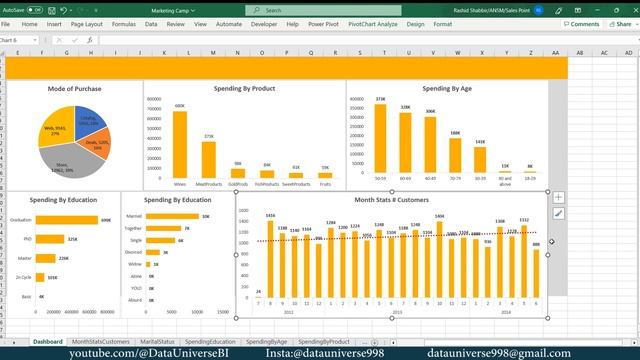Open the Home ribbon tab
The image size is (640, 360).
[x=29, y=24]
